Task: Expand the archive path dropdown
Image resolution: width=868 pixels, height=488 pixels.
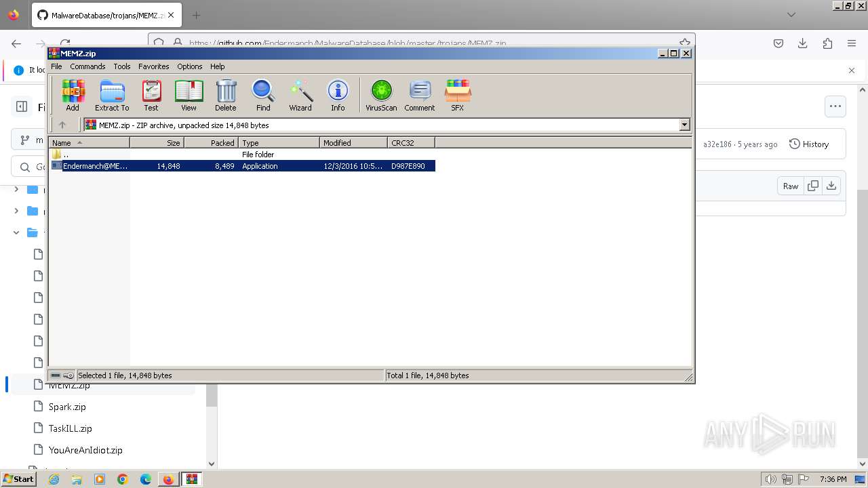Action: click(x=684, y=125)
